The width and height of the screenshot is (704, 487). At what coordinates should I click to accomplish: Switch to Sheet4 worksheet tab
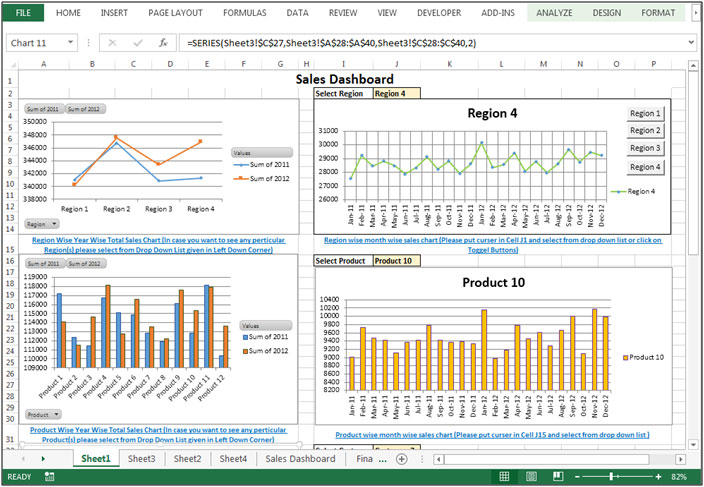[233, 459]
